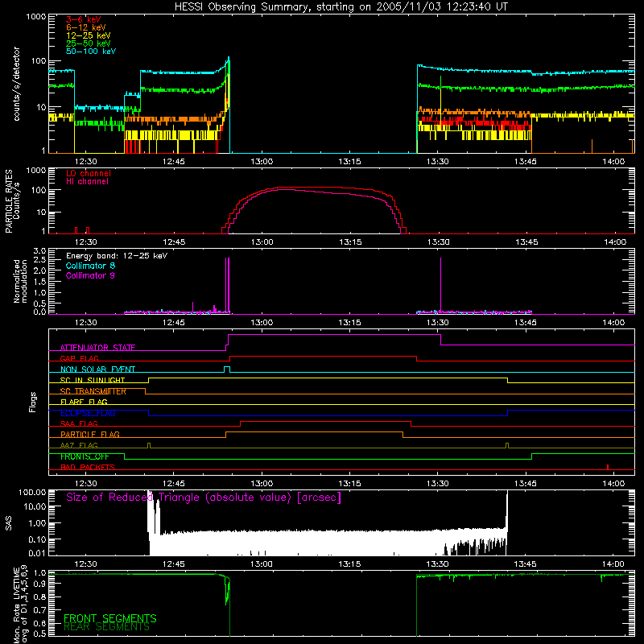
Task: Click the 'Collimator 9' legend label
Action: [x=90, y=275]
